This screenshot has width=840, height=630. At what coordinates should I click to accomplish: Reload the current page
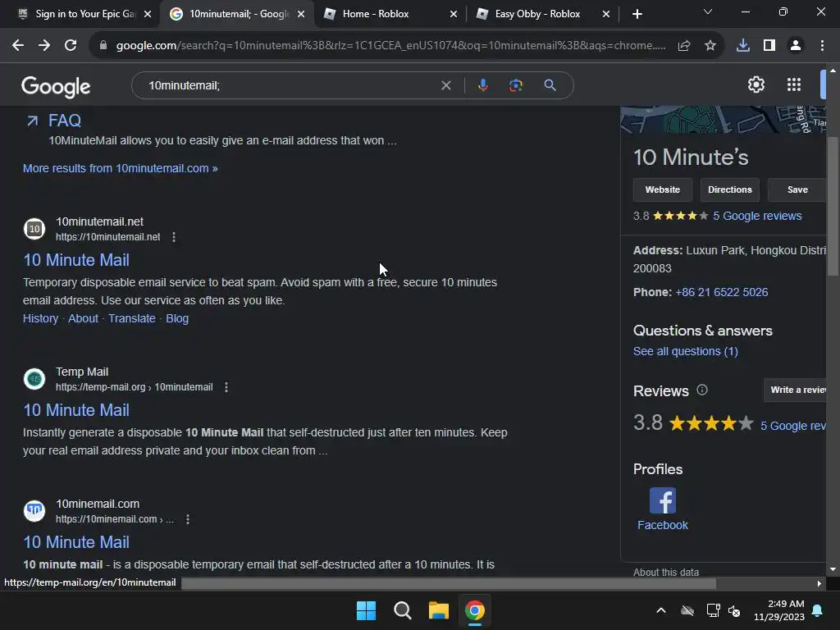tap(71, 46)
